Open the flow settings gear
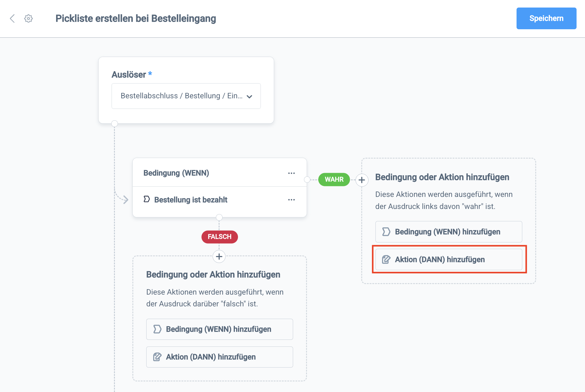The width and height of the screenshot is (585, 392). (x=28, y=18)
